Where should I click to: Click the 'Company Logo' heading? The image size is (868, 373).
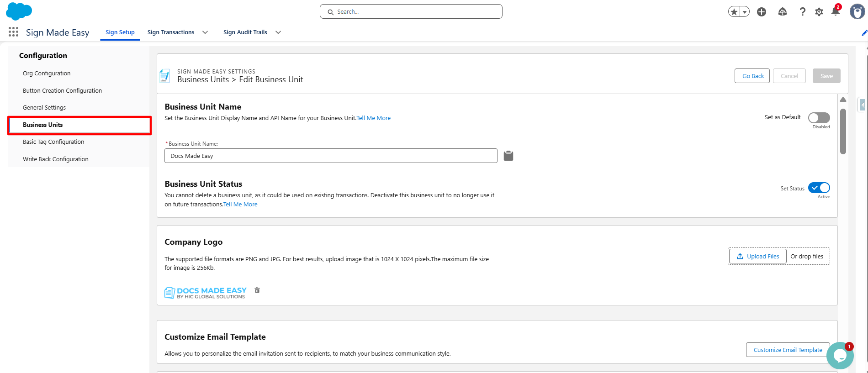pos(194,242)
